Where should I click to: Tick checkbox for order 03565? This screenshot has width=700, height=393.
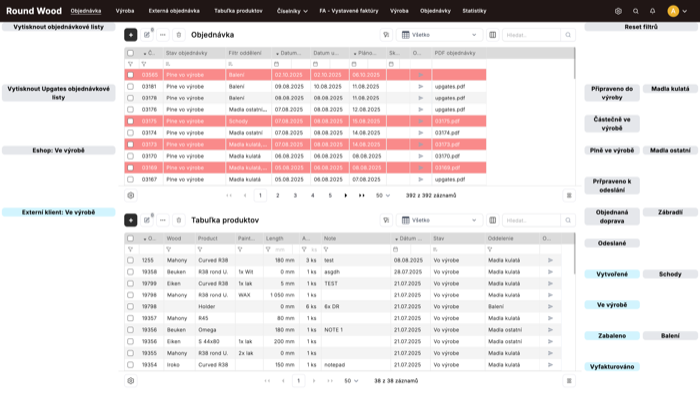pos(130,75)
